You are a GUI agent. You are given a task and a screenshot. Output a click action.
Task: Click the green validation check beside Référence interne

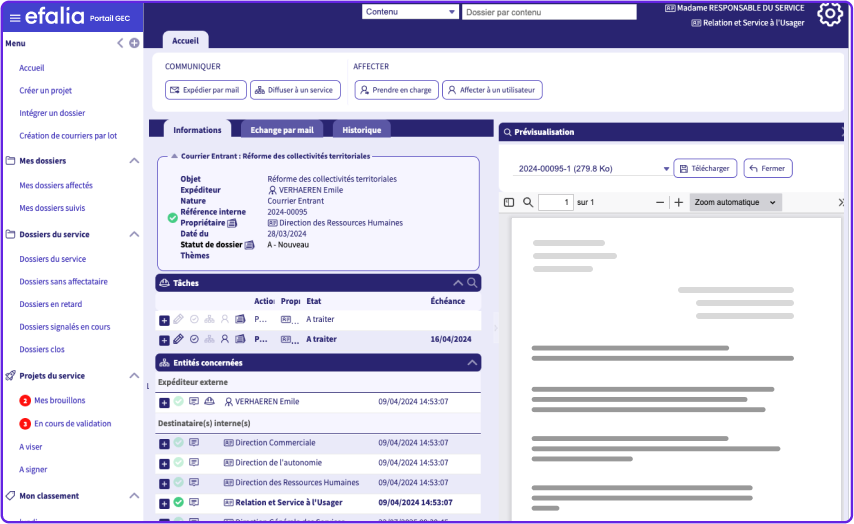click(x=172, y=218)
